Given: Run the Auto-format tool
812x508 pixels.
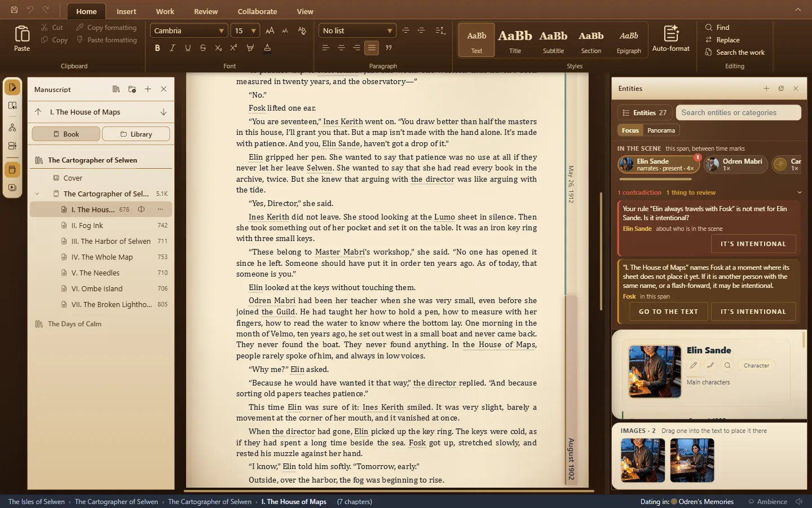Looking at the screenshot, I should [670, 38].
